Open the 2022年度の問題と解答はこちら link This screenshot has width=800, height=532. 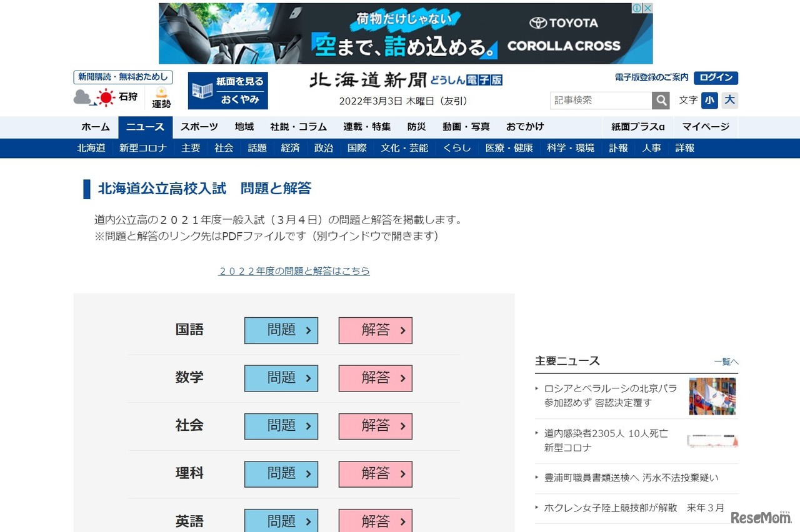[294, 271]
